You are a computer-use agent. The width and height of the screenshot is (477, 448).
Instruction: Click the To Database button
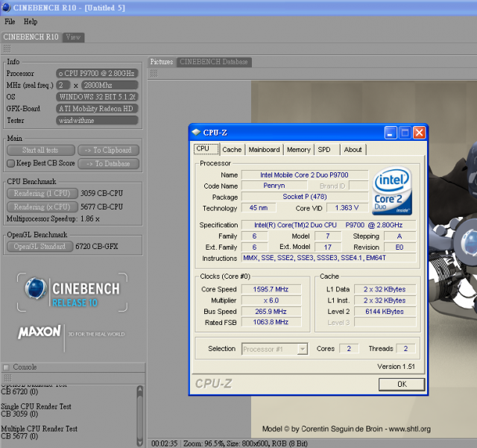[109, 163]
